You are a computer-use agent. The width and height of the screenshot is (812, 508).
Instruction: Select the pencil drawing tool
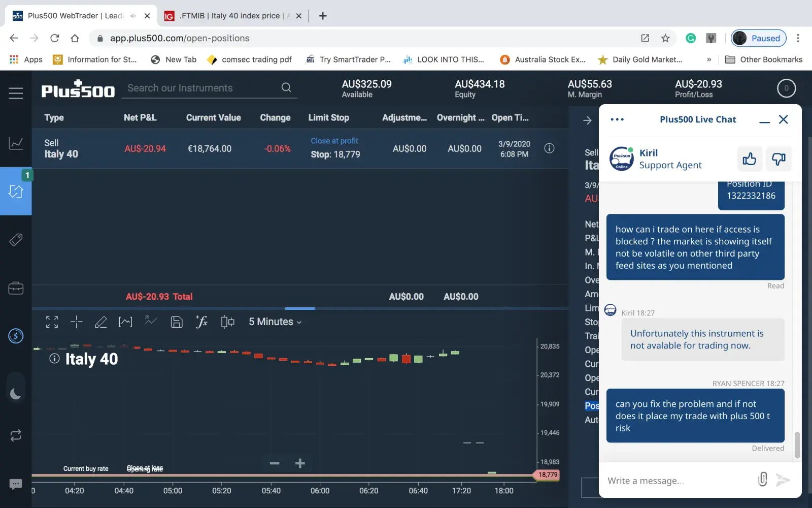100,322
